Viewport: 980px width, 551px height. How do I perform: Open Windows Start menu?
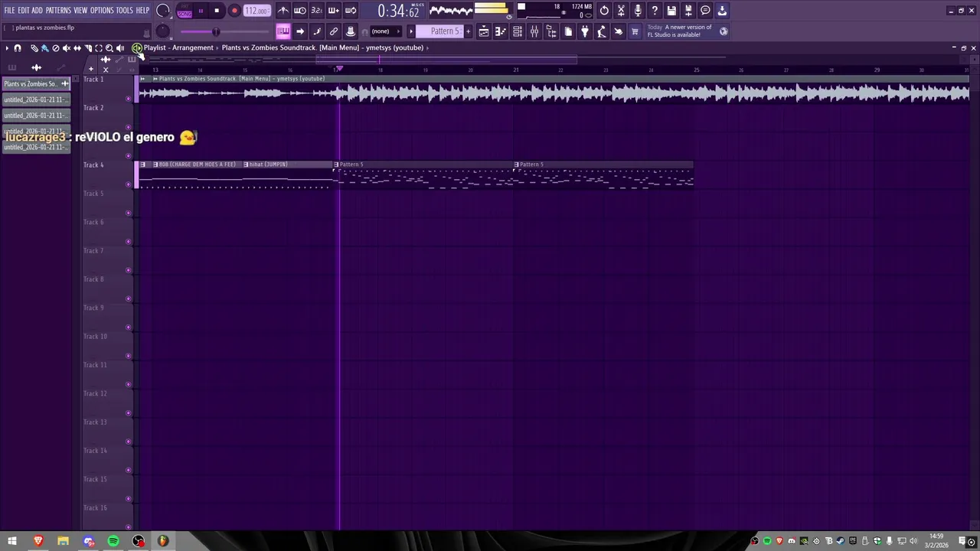tap(12, 541)
